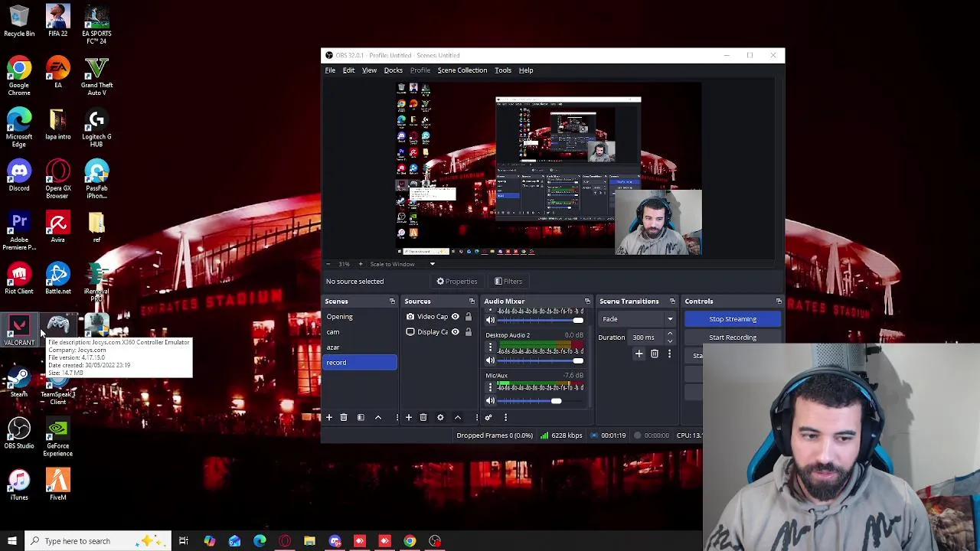Open the View menu in OBS

point(369,70)
